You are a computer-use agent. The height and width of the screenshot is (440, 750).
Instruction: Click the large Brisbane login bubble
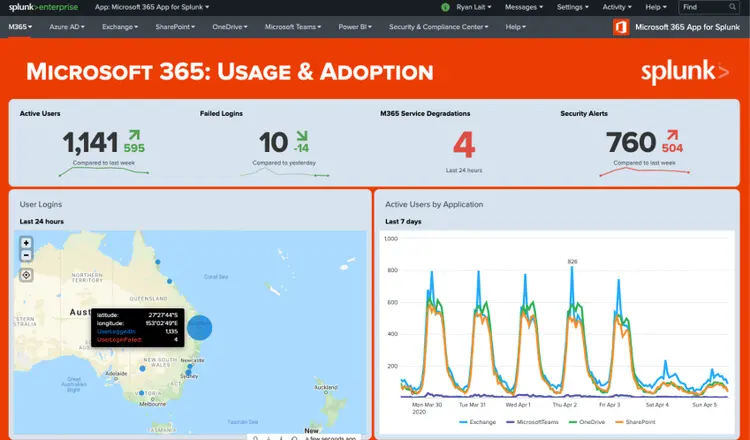point(199,328)
